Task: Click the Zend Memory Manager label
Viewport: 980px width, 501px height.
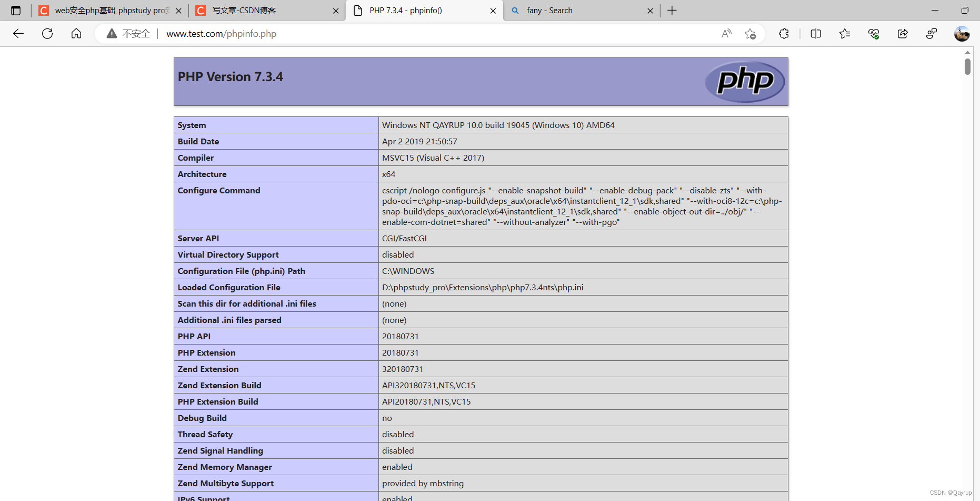Action: (x=225, y=467)
